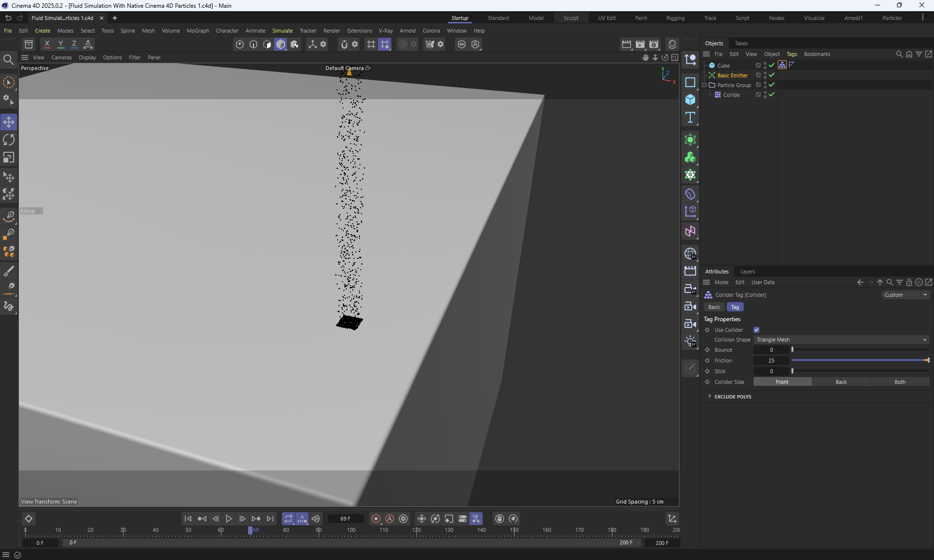Image resolution: width=934 pixels, height=560 pixels.
Task: Open the Simulate menu
Action: (282, 31)
